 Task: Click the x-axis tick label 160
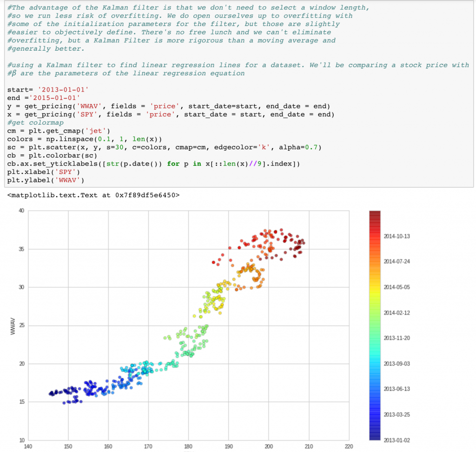pyautogui.click(x=108, y=446)
